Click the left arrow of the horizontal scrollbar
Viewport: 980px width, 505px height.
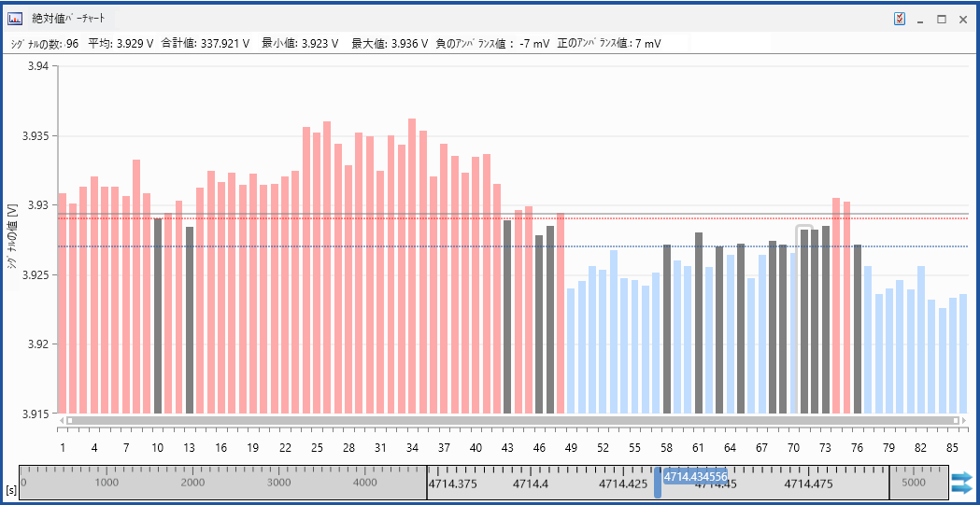62,421
